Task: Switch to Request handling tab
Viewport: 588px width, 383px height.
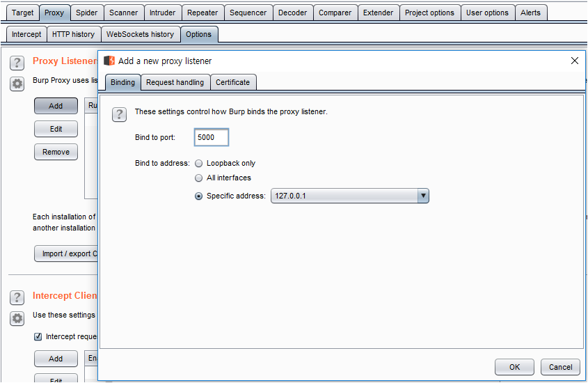Action: point(175,83)
